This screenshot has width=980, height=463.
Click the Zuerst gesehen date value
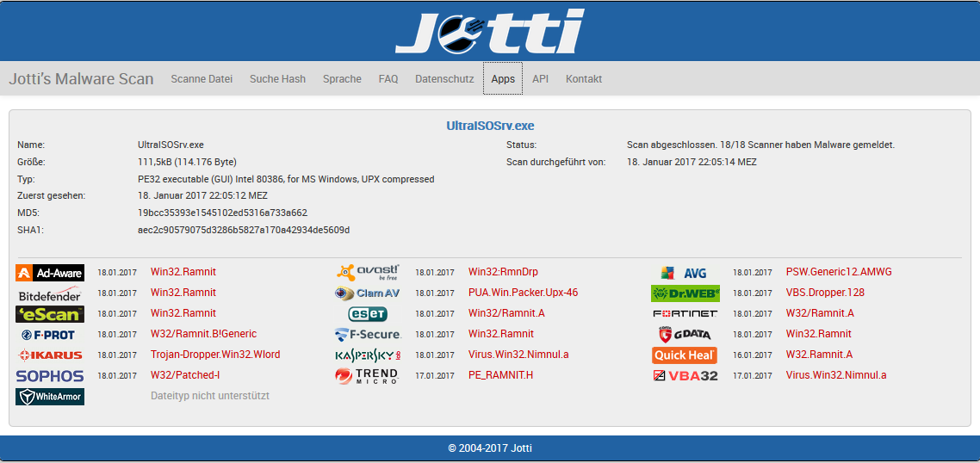(x=202, y=195)
